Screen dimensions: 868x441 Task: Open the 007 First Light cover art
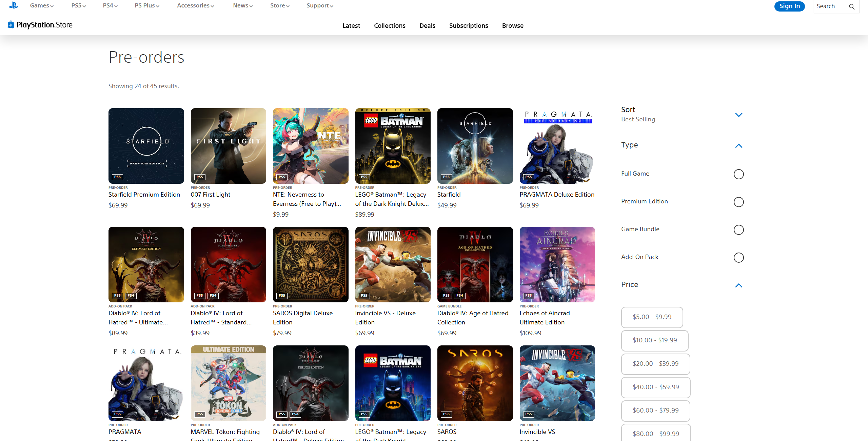point(229,146)
